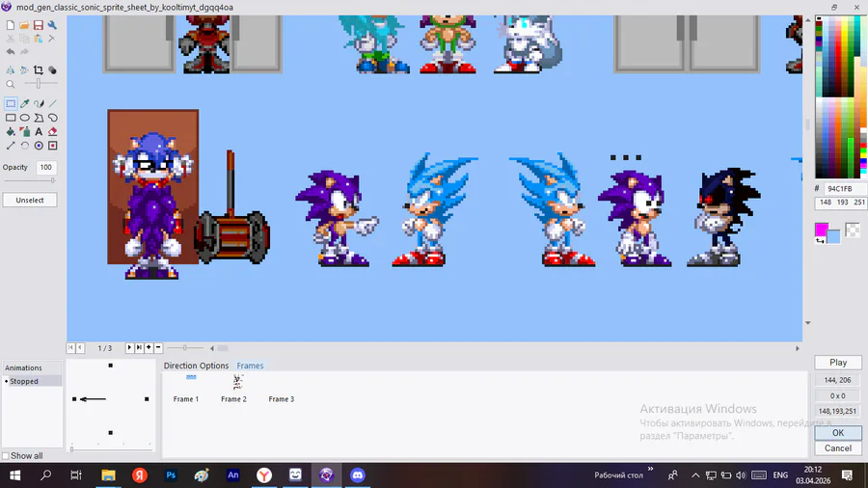Click the transparency mode circles icon

coord(52,70)
